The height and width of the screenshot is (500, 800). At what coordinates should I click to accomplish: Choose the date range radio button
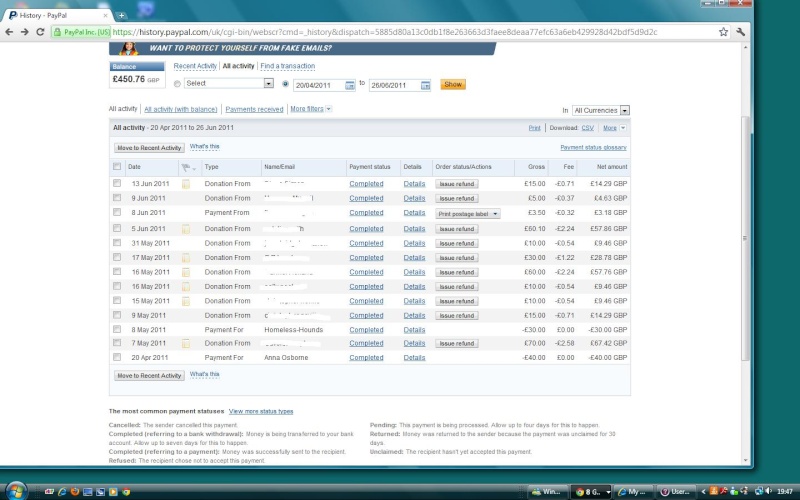(285, 84)
